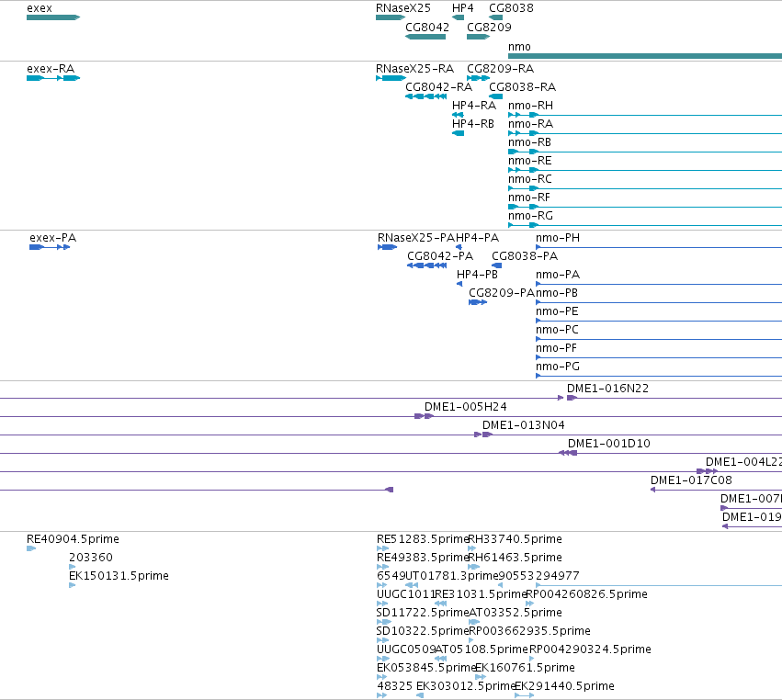Viewport: 782px width, 700px height.
Task: Click the DME1-016N22 clone label
Action: tap(608, 389)
